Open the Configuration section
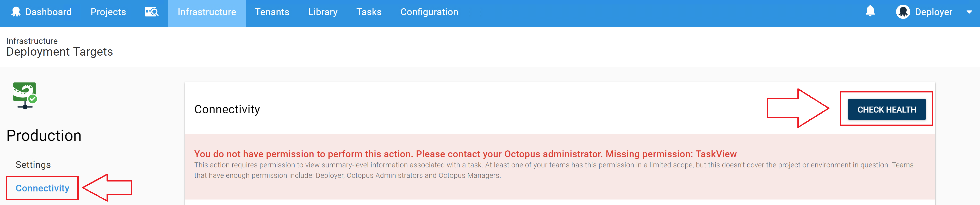980x205 pixels. 429,11
